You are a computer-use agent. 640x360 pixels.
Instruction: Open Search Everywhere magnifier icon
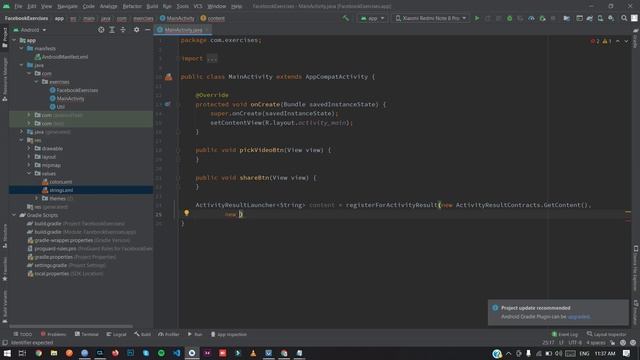coord(624,18)
